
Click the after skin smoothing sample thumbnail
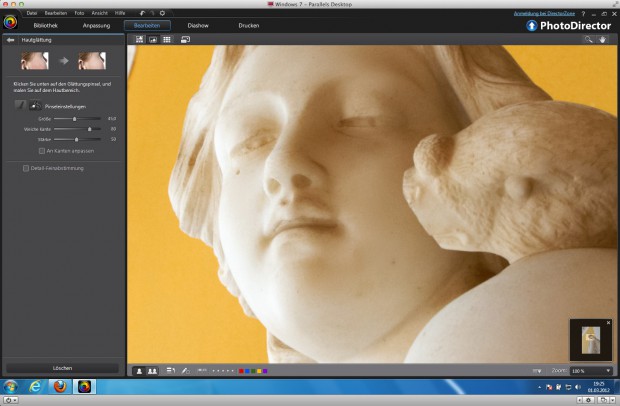(x=92, y=60)
